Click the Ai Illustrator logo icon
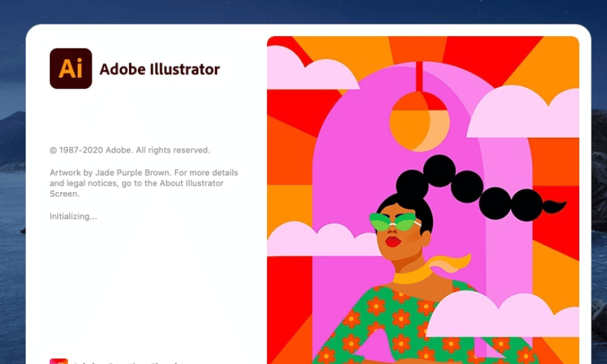This screenshot has height=364, width=607. coord(71,69)
